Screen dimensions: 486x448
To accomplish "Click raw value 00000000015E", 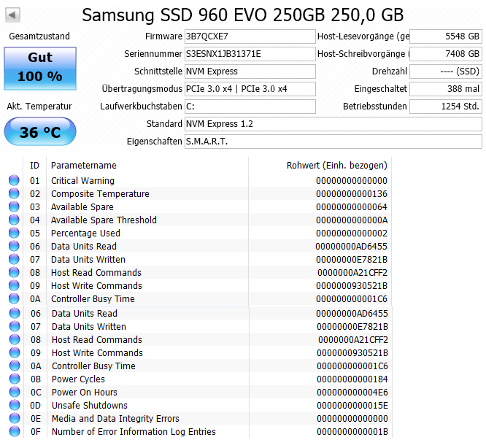I will tap(352, 405).
